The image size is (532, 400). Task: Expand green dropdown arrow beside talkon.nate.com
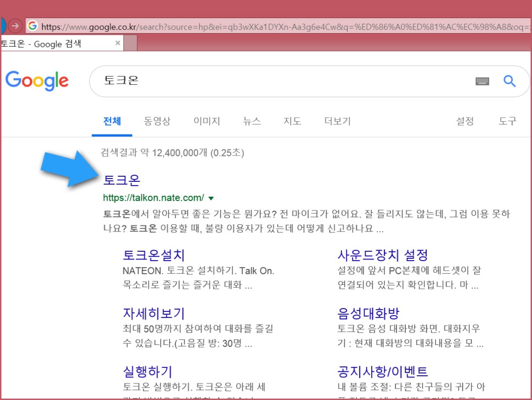(x=211, y=198)
